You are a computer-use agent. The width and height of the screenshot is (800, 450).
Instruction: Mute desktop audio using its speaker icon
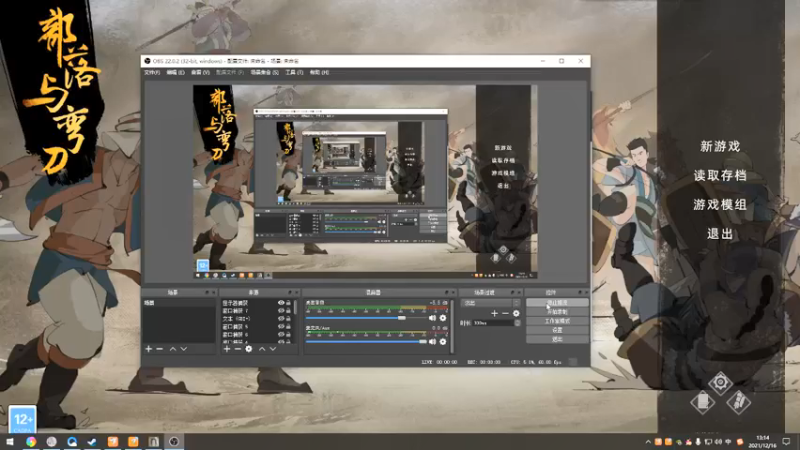(433, 318)
